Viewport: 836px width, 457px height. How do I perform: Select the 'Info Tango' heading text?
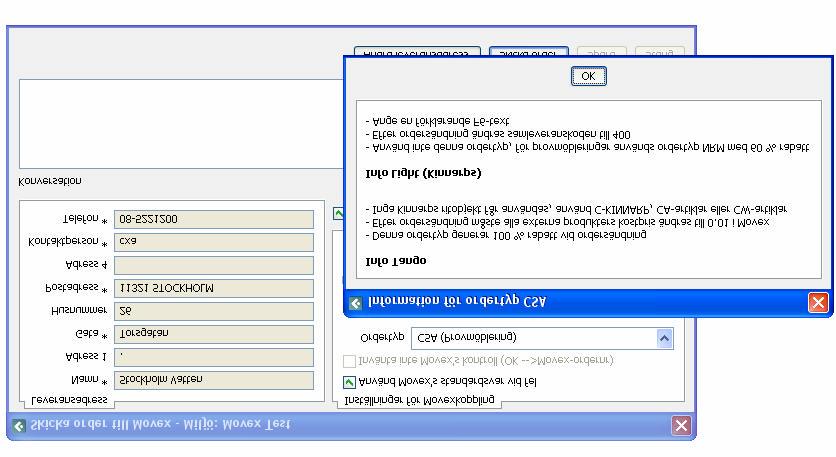[396, 261]
